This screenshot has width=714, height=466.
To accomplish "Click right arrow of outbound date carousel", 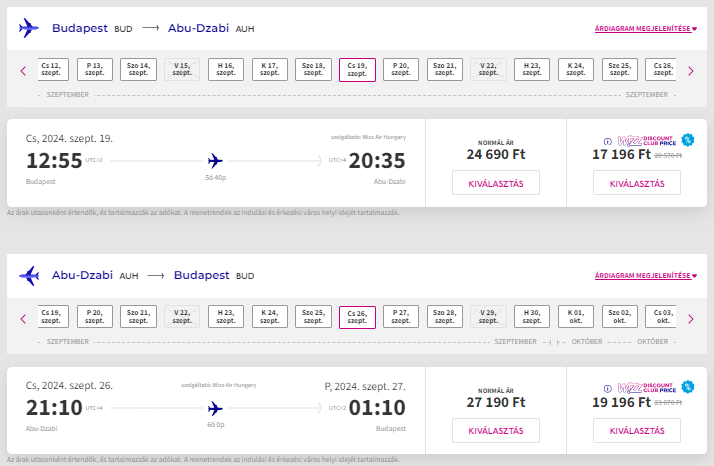I will (695, 70).
